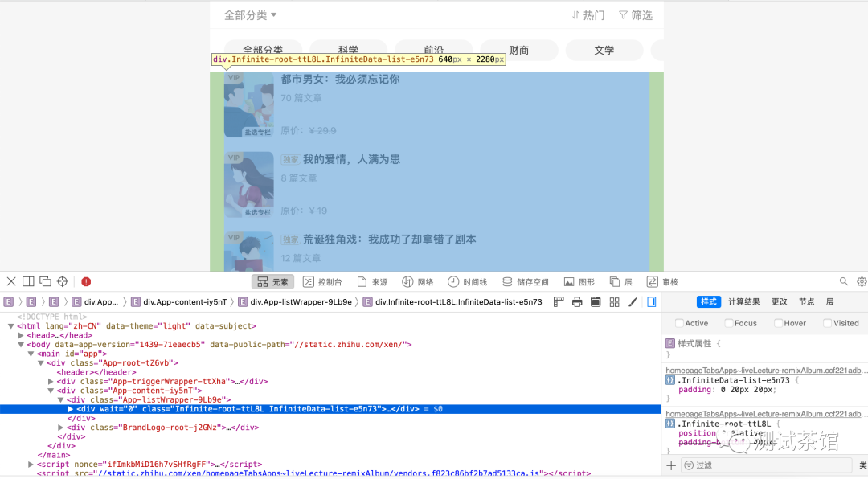The height and width of the screenshot is (479, 868).
Task: Add a new style rule with the plus icon
Action: (x=671, y=465)
